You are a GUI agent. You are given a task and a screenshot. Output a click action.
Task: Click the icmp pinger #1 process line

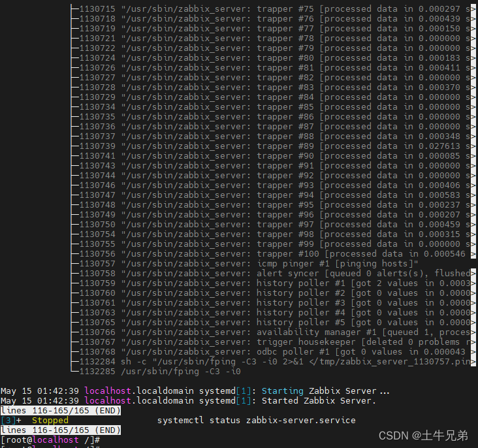point(244,263)
